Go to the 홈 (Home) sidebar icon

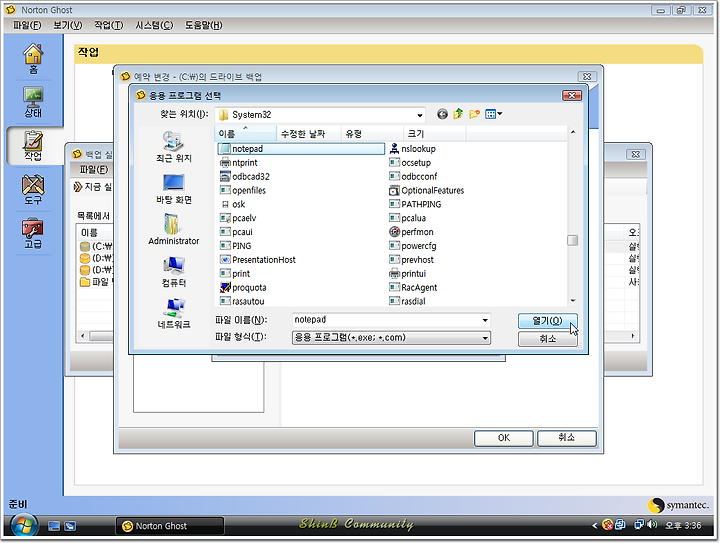pyautogui.click(x=33, y=59)
